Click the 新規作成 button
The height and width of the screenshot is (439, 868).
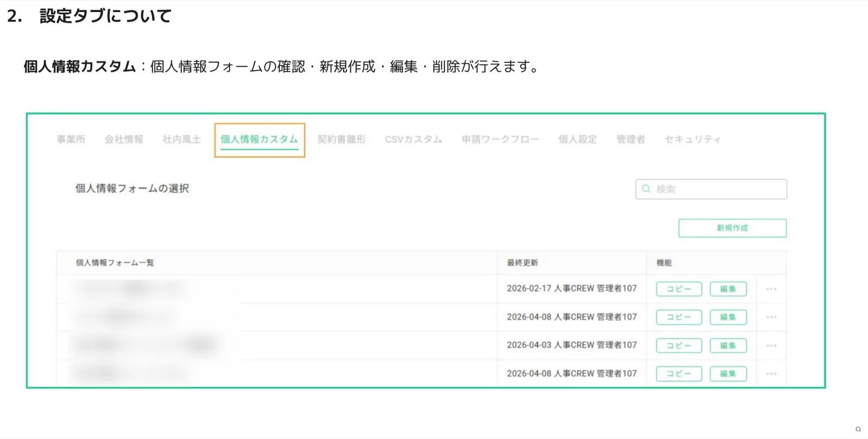pyautogui.click(x=732, y=228)
